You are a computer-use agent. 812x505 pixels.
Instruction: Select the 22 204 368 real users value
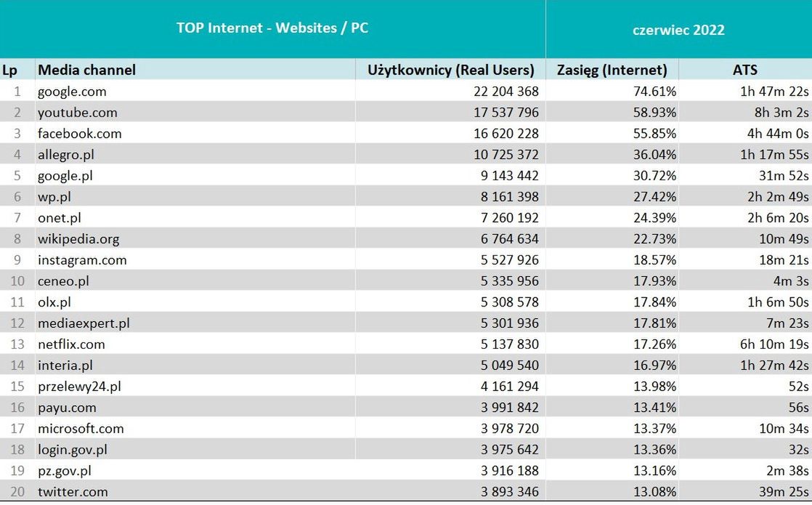click(498, 92)
